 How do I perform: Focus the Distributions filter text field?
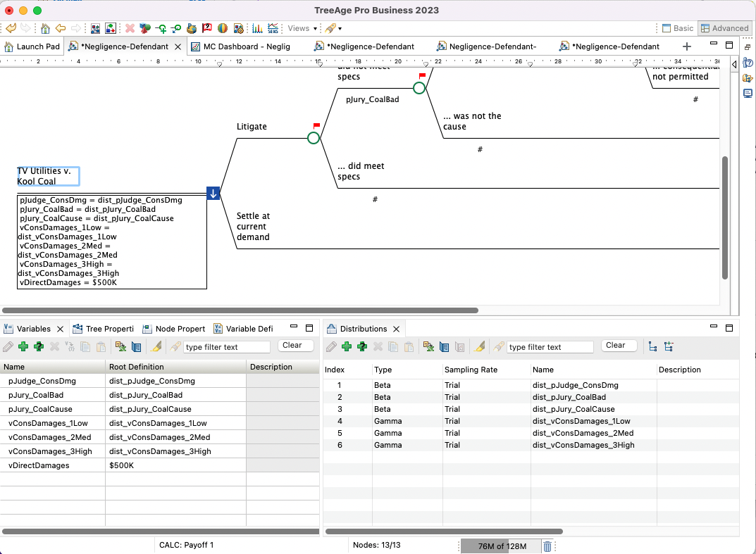[x=550, y=347]
